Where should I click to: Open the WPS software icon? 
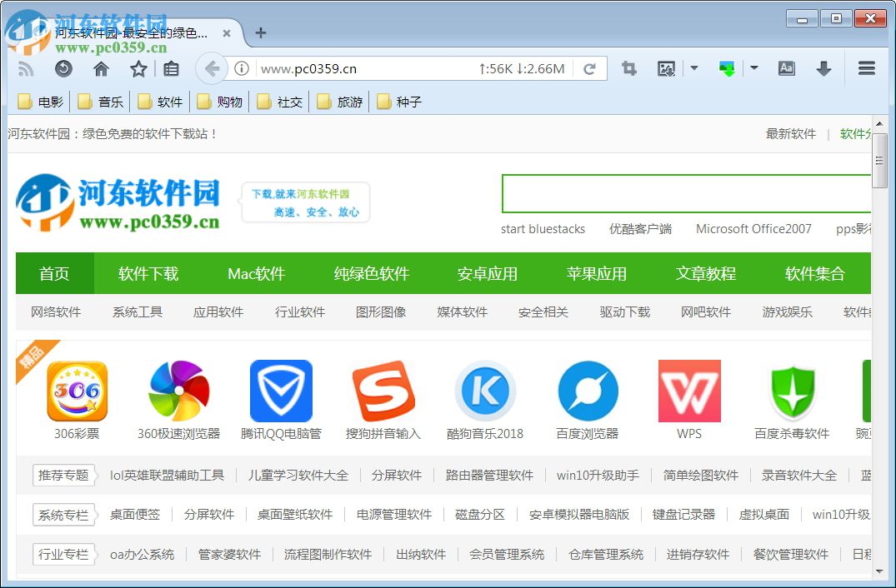pos(689,390)
